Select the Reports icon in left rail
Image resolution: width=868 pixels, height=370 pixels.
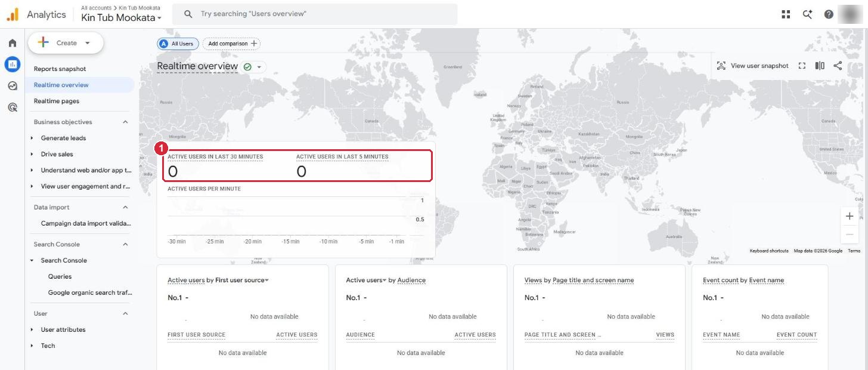tap(12, 64)
